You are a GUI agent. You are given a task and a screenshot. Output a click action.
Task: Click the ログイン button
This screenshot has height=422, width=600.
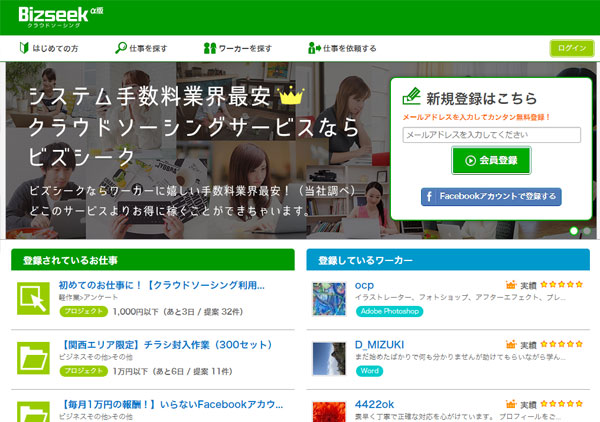pos(572,48)
